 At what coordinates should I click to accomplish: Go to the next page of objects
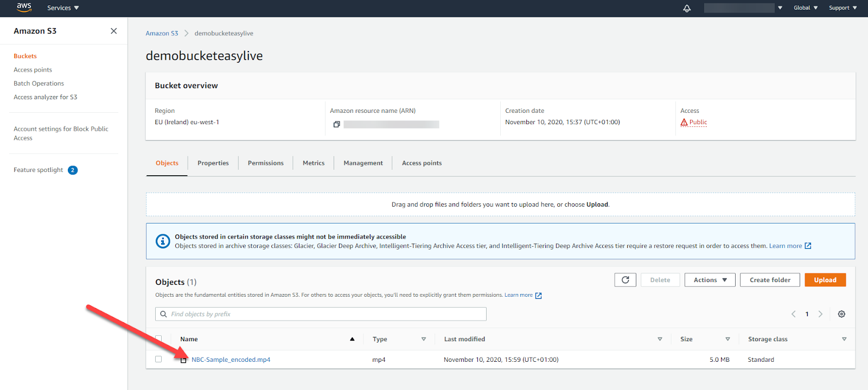point(820,314)
